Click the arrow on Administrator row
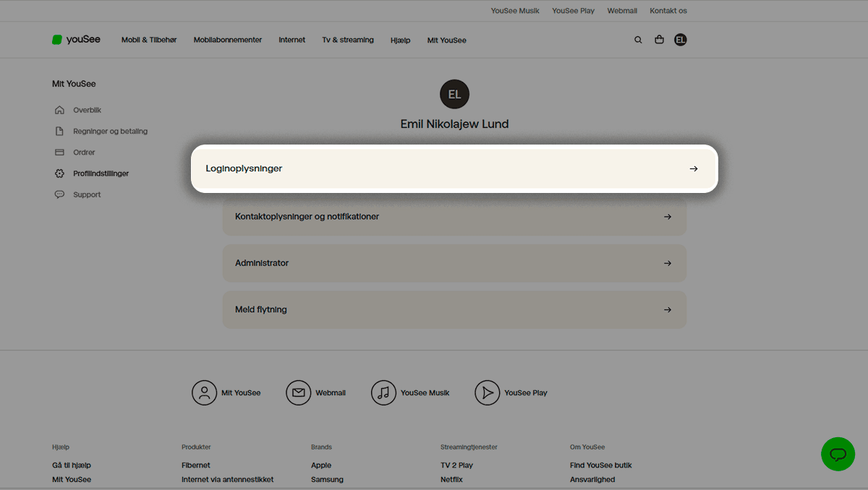This screenshot has width=868, height=490. point(668,263)
